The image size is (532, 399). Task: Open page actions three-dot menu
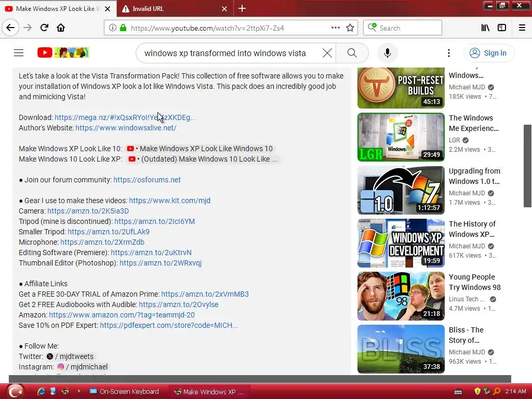[x=335, y=28]
